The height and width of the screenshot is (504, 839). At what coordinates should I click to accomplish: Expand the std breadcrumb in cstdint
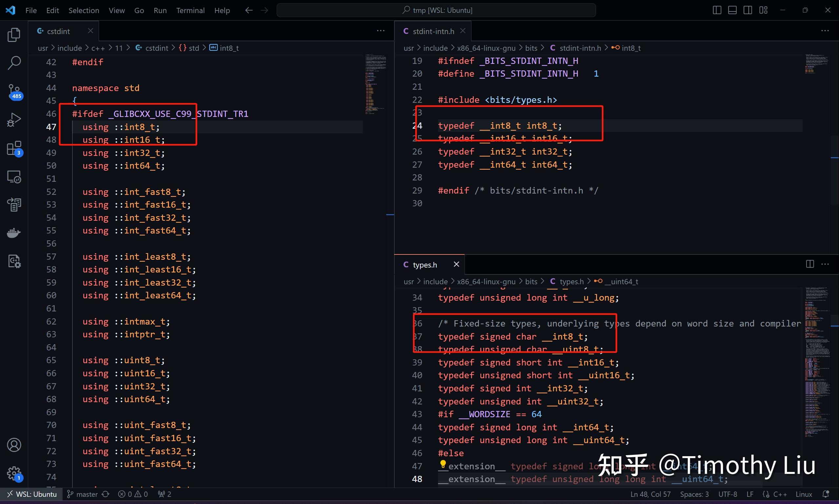[194, 48]
